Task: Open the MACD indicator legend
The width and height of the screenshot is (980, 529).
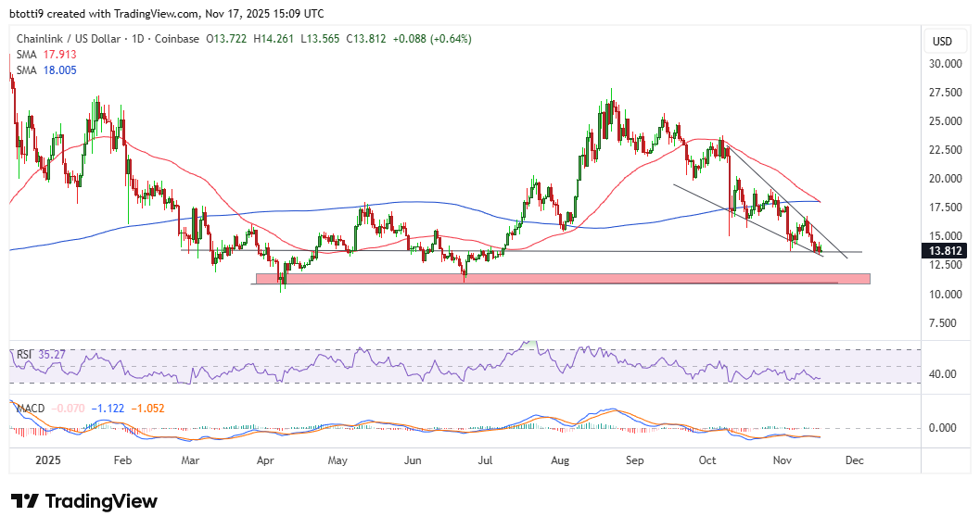Action: (x=27, y=406)
